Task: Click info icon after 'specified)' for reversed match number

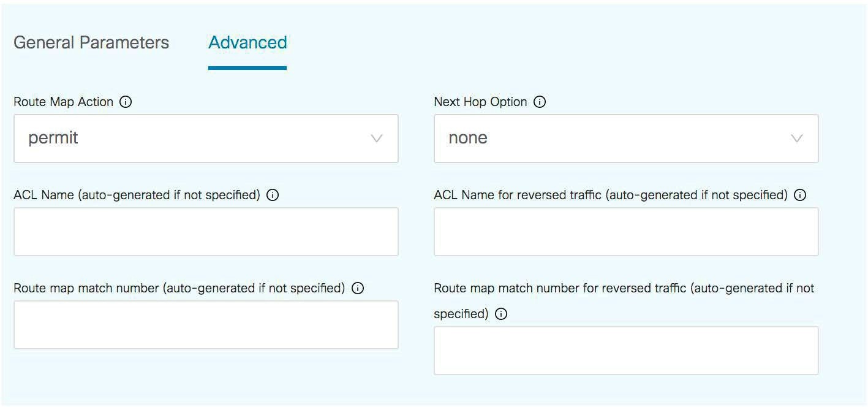Action: [501, 314]
